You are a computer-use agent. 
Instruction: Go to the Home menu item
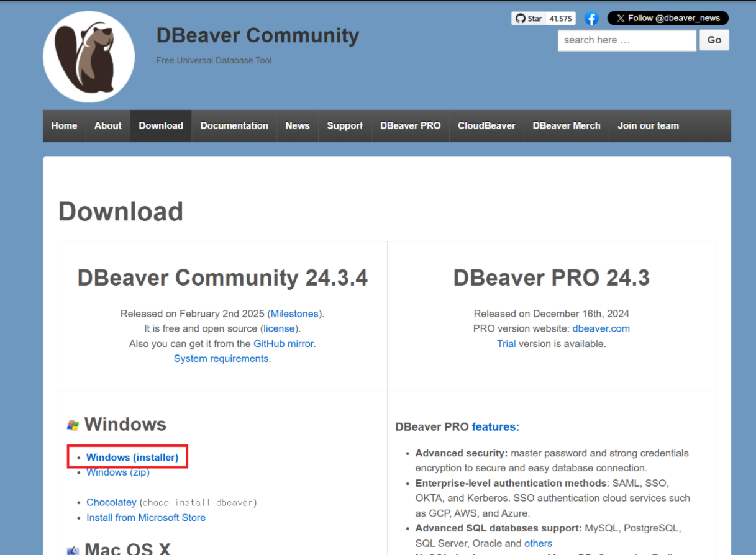[x=65, y=125]
